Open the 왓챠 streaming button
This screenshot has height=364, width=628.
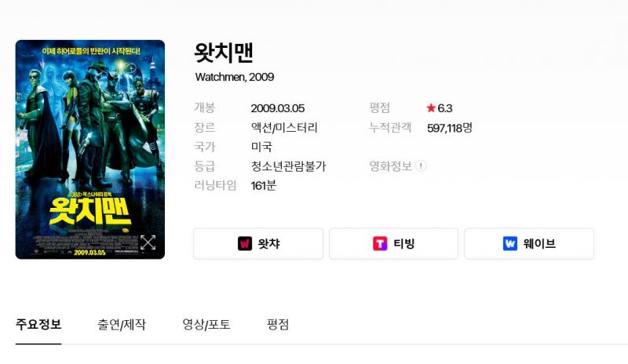[x=258, y=243]
